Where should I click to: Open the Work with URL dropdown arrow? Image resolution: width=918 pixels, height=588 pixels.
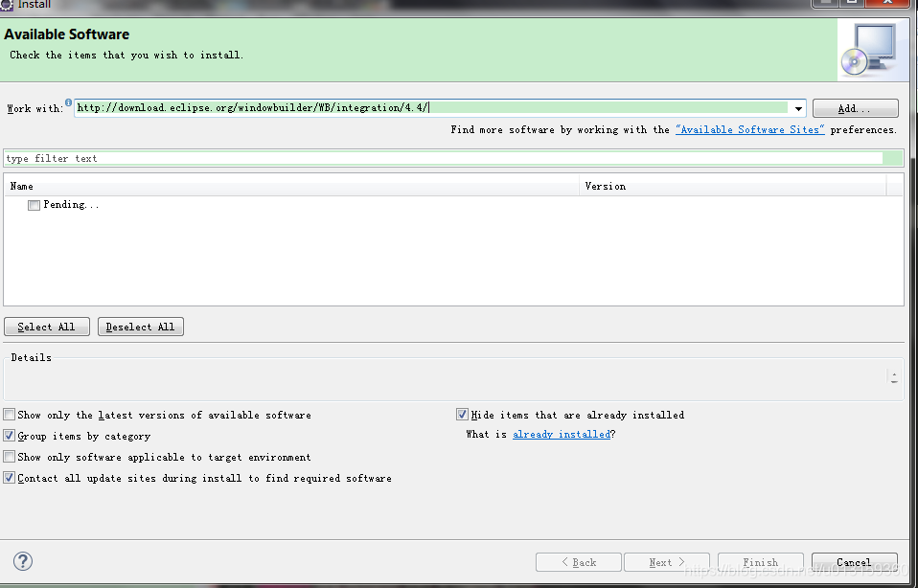(x=797, y=108)
